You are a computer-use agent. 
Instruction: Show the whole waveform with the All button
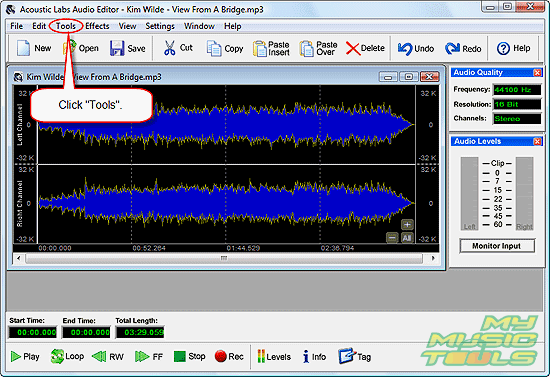407,238
